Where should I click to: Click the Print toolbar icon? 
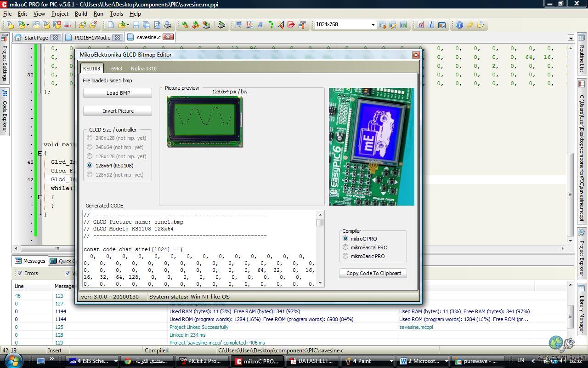tap(168, 25)
